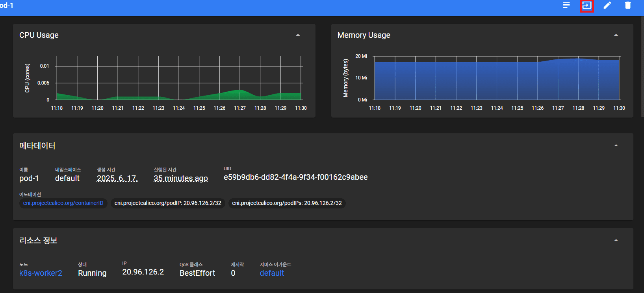Image resolution: width=644 pixels, height=293 pixels.
Task: Collapse the CPU Usage card
Action: pyautogui.click(x=298, y=35)
